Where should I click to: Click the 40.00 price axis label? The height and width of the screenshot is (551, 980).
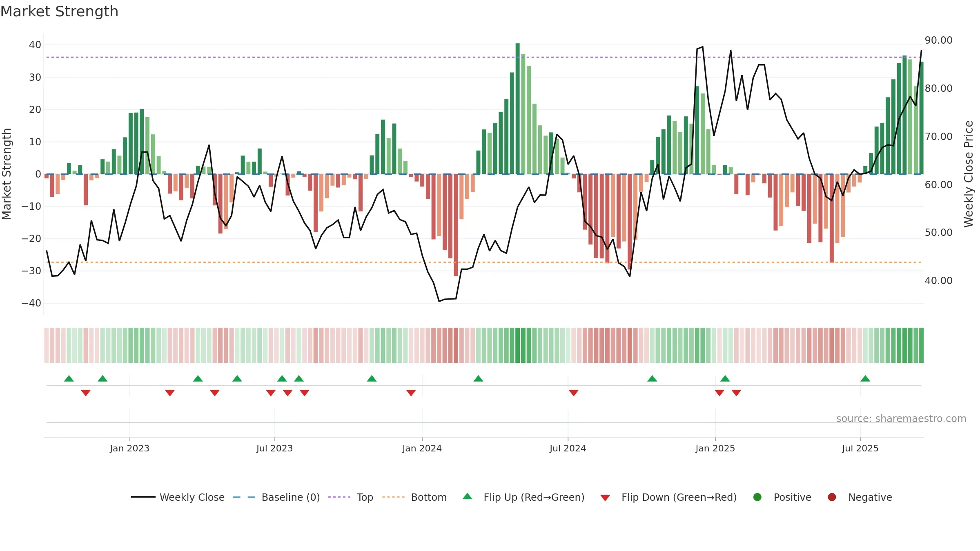(x=938, y=281)
